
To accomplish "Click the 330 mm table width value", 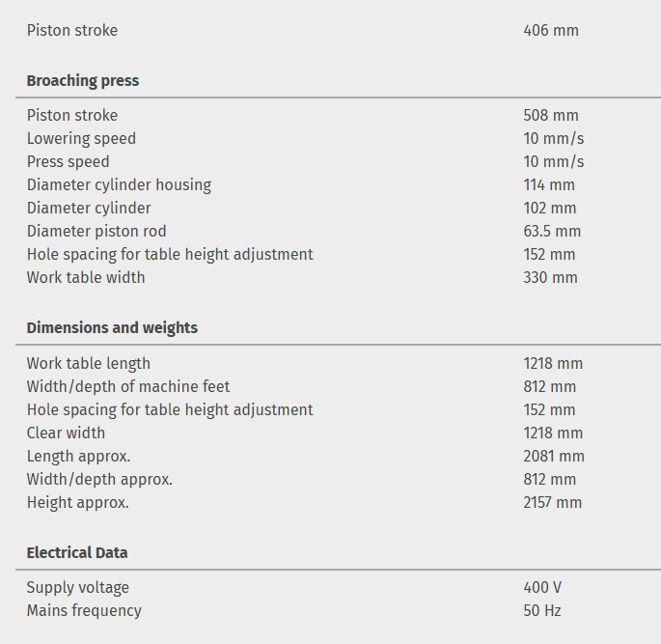I will [550, 278].
